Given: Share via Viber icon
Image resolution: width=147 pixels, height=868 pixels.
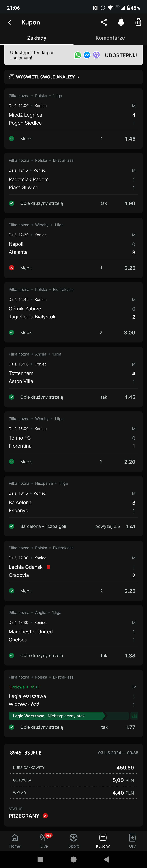Looking at the screenshot, I should pyautogui.click(x=96, y=55).
